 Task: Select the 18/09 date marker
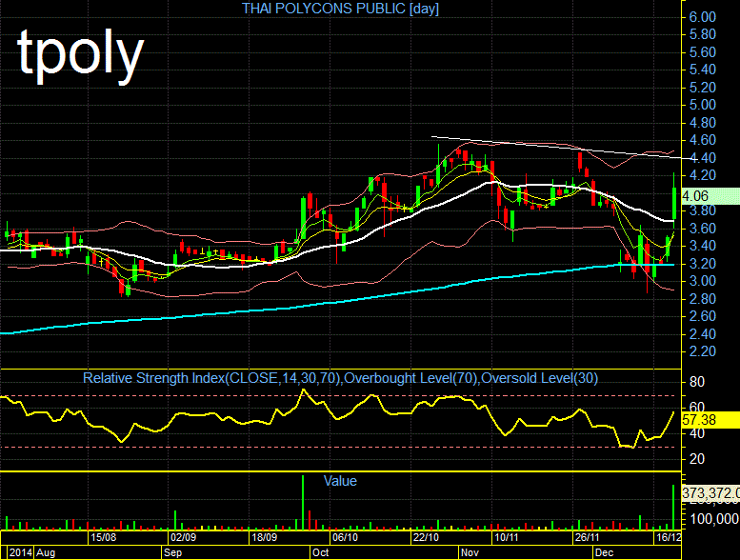click(x=265, y=537)
